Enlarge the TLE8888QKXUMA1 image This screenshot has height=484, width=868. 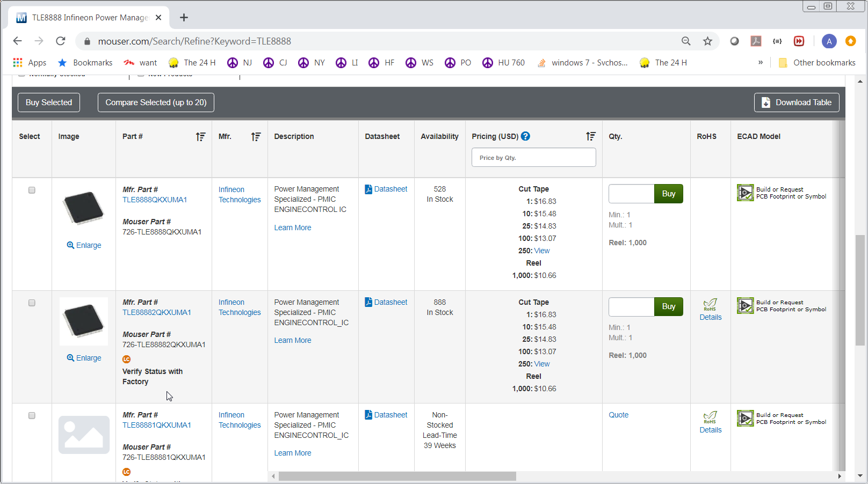[x=84, y=245]
